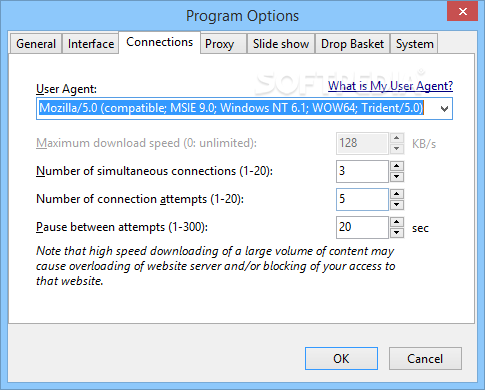
Task: Expand the User Agent dropdown list
Action: pos(444,109)
